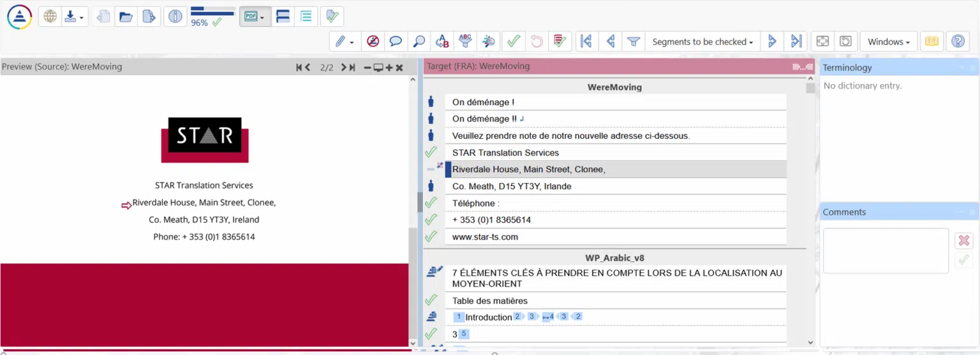Jump to last segment with the arrow-bar icon
The width and height of the screenshot is (980, 355).
[796, 41]
